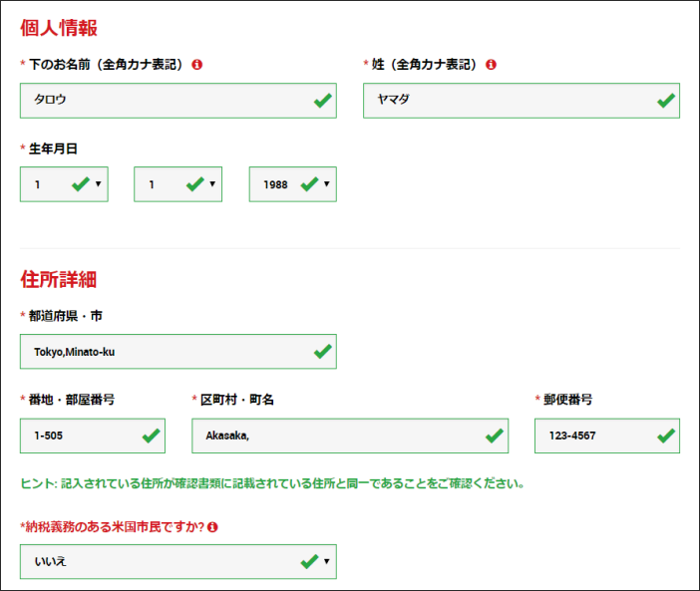Open the birth year 1988 dropdown
The image size is (700, 591).
(293, 184)
